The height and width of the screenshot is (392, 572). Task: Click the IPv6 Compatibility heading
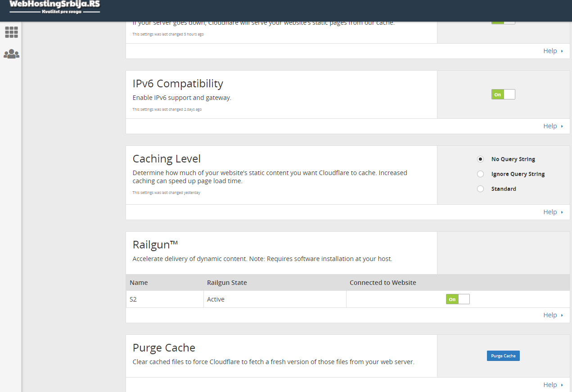click(x=178, y=84)
